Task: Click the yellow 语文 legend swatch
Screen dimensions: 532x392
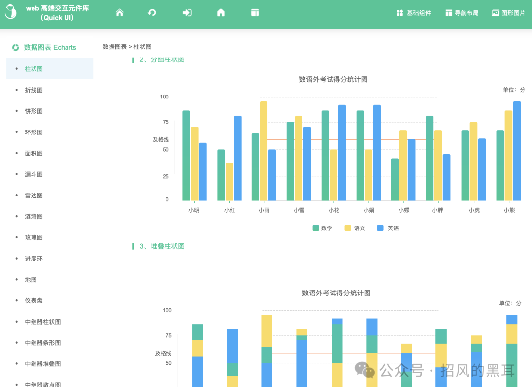Action: 348,228
